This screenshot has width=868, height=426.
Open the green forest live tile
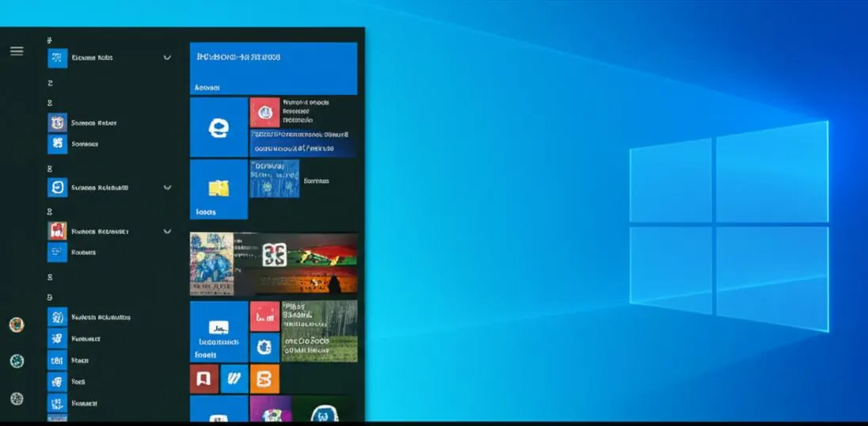[x=319, y=331]
